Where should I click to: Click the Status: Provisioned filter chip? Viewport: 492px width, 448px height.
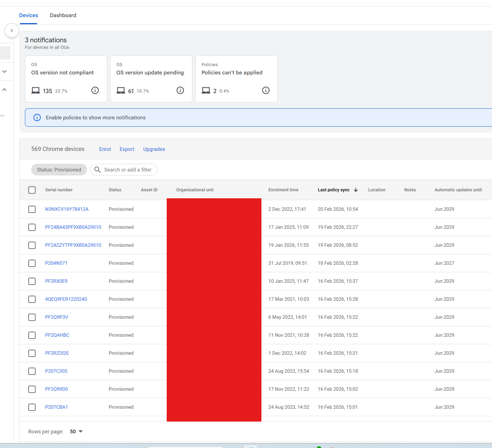(x=59, y=170)
